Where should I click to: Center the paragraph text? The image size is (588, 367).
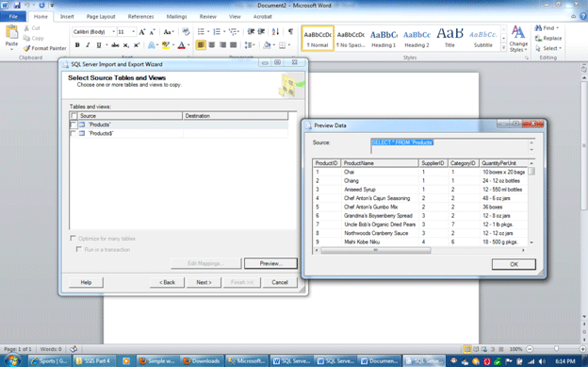coord(212,45)
